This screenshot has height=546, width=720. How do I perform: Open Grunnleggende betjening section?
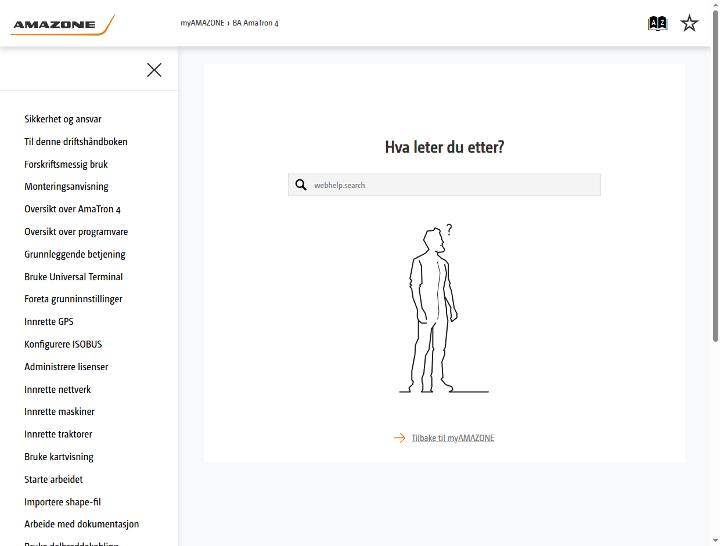[x=75, y=254]
